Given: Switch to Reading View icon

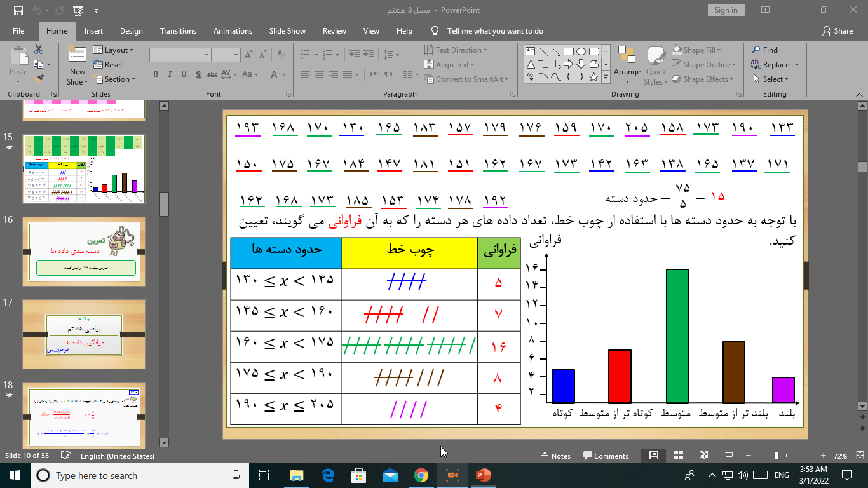Looking at the screenshot, I should tap(703, 456).
